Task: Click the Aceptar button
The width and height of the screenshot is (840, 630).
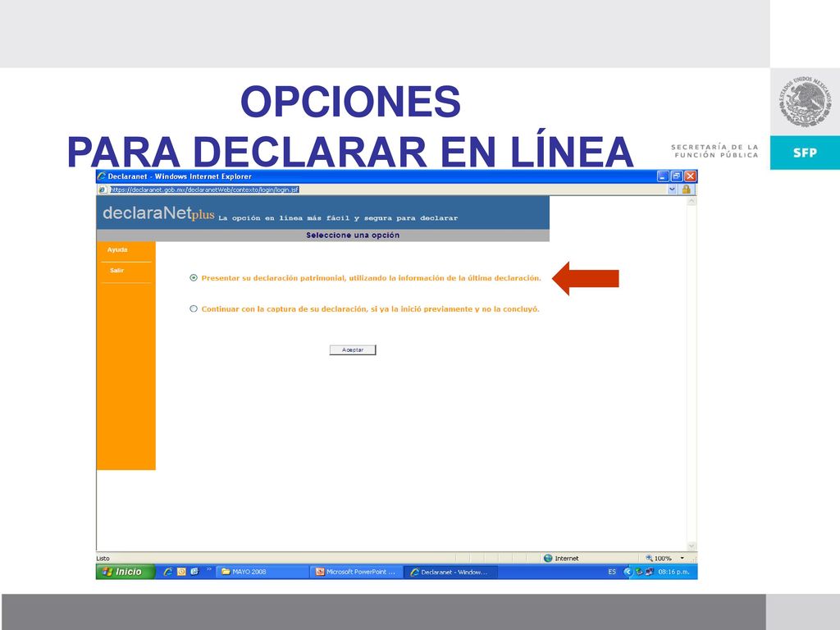Action: click(353, 349)
